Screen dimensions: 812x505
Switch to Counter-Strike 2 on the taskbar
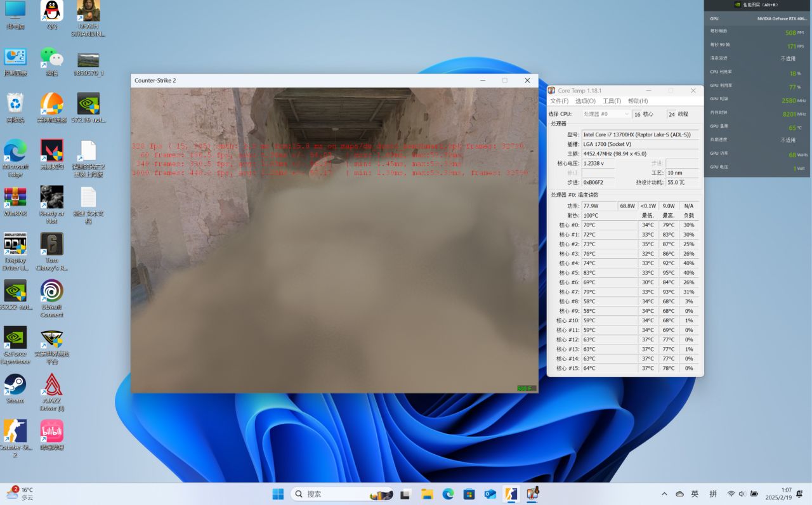click(511, 494)
